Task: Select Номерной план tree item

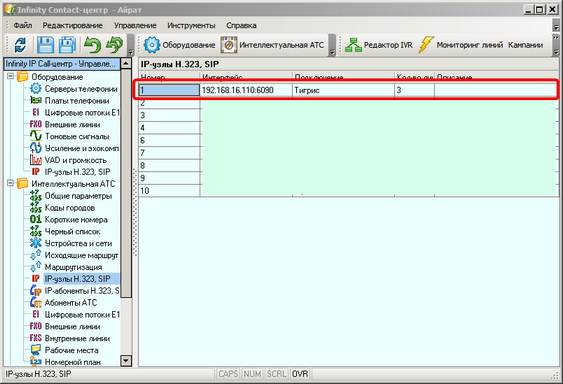Action: (73, 362)
